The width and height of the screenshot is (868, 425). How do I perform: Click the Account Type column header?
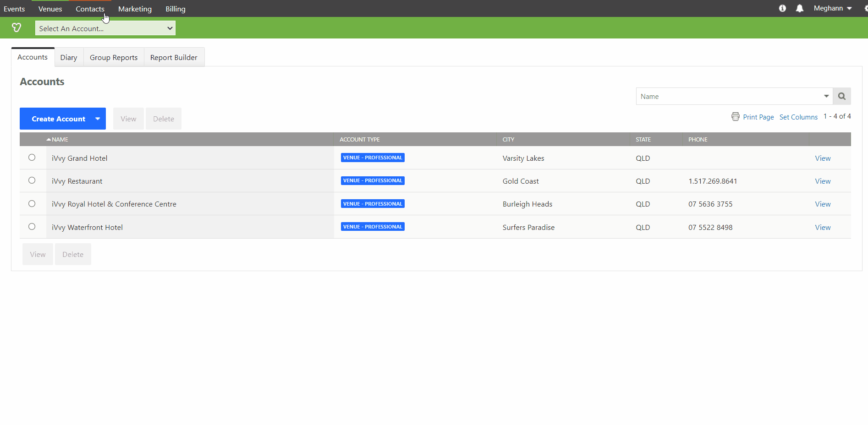(x=360, y=139)
